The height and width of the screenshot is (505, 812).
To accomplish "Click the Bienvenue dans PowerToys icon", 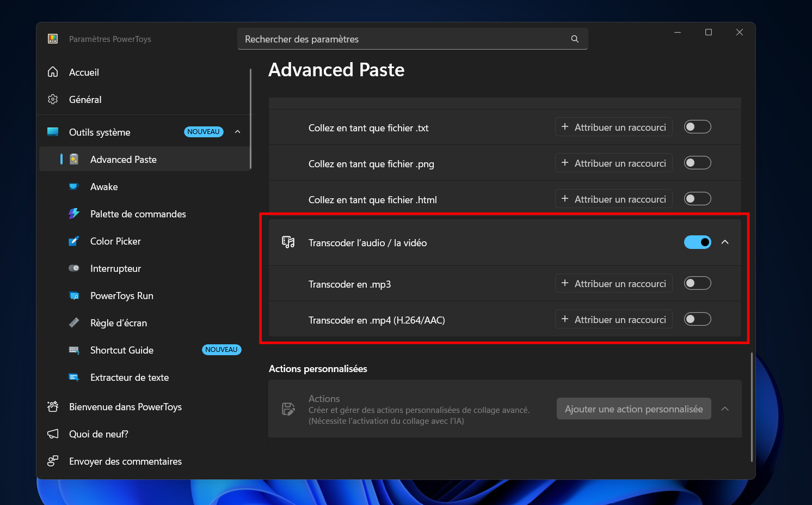I will [x=53, y=406].
